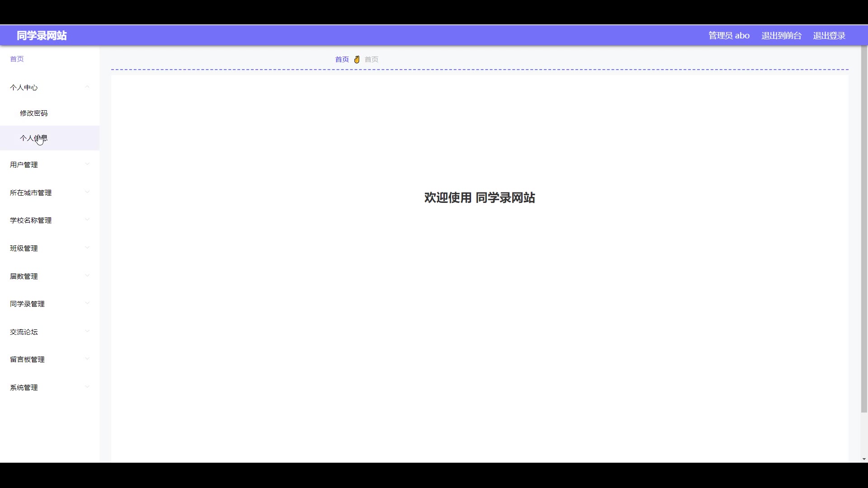Viewport: 868px width, 488px height.
Task: Expand the 系统管理 chevron arrow
Action: [87, 387]
